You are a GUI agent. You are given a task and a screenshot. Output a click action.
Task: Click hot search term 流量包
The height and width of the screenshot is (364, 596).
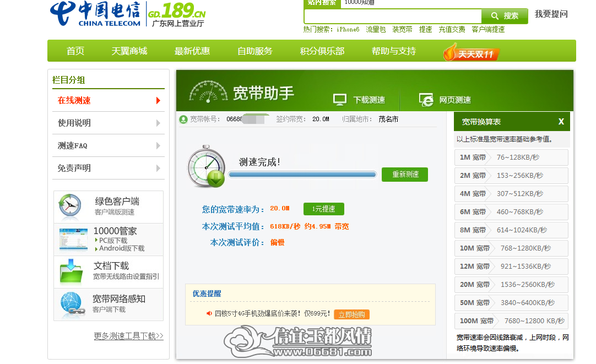(376, 29)
